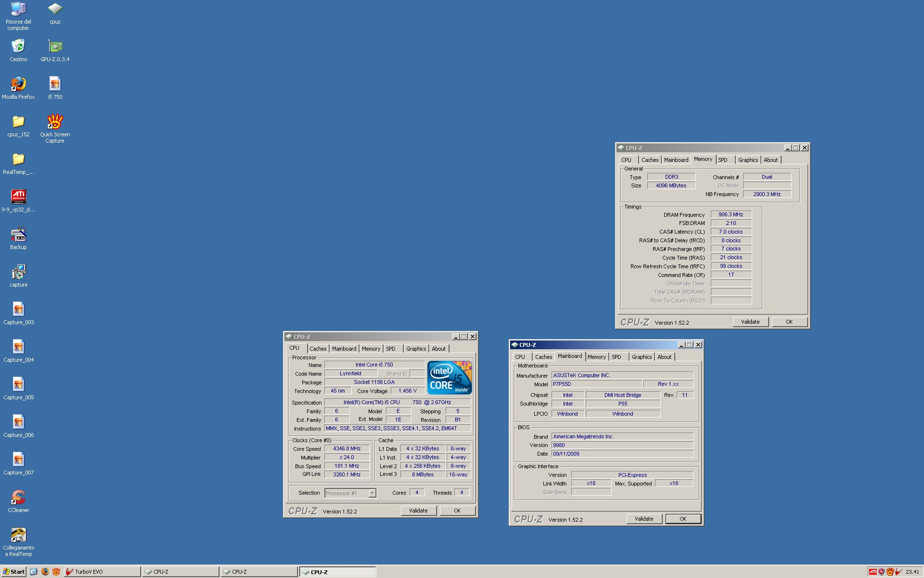Select the cpuz_152 folder icon
The height and width of the screenshot is (578, 924).
point(18,125)
